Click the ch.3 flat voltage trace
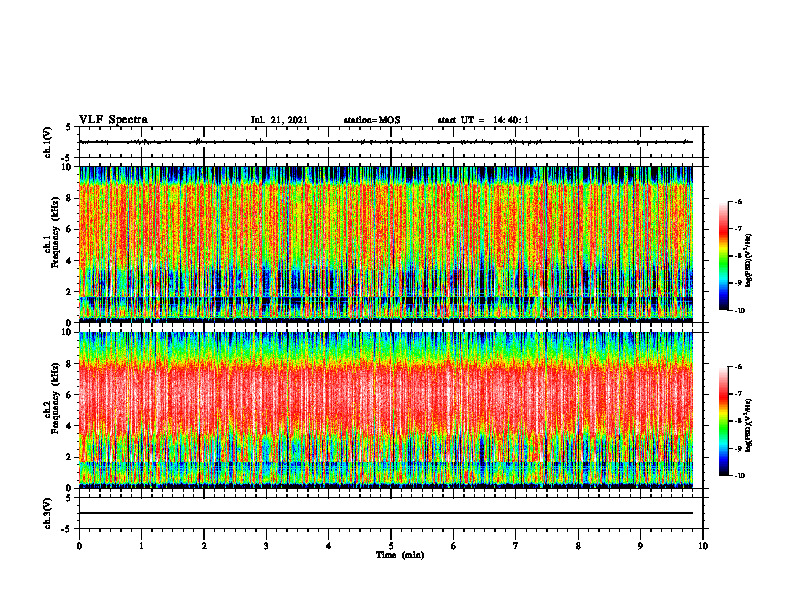The width and height of the screenshot is (792, 612). click(386, 513)
